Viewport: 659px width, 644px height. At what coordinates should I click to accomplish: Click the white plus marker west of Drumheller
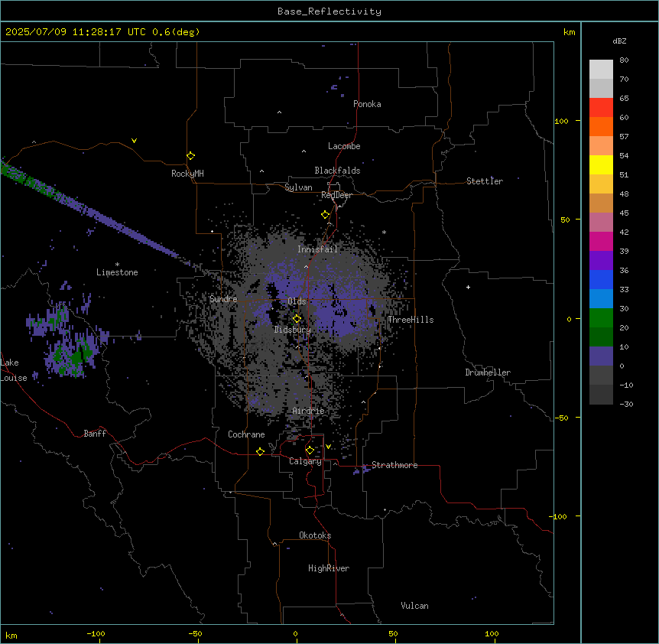click(x=468, y=287)
